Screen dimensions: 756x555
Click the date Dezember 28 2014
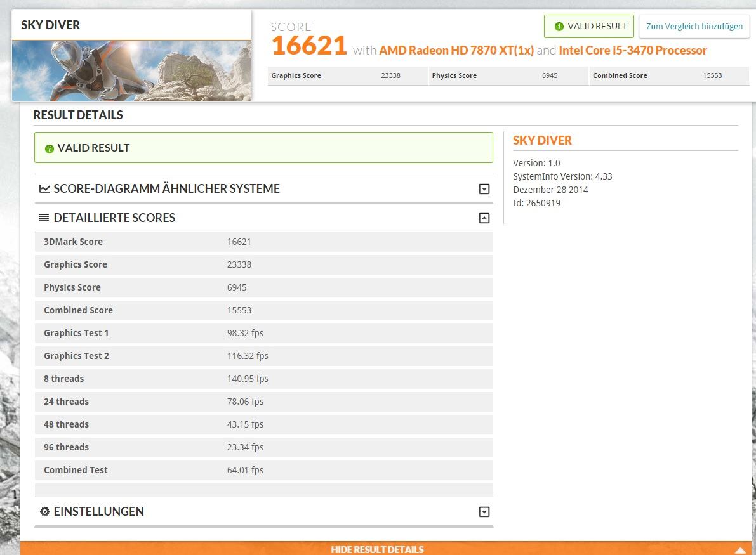click(x=550, y=190)
